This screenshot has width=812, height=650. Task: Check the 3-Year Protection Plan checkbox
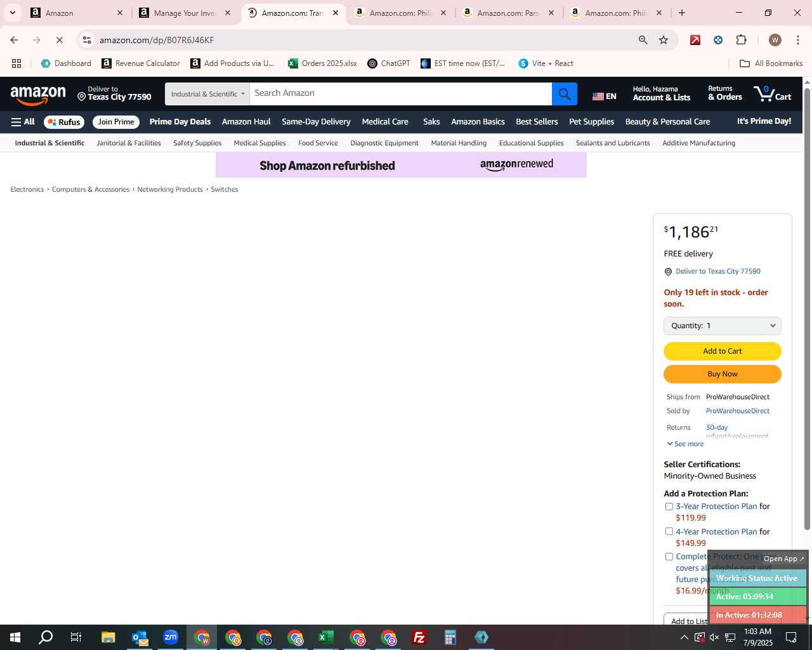click(669, 507)
